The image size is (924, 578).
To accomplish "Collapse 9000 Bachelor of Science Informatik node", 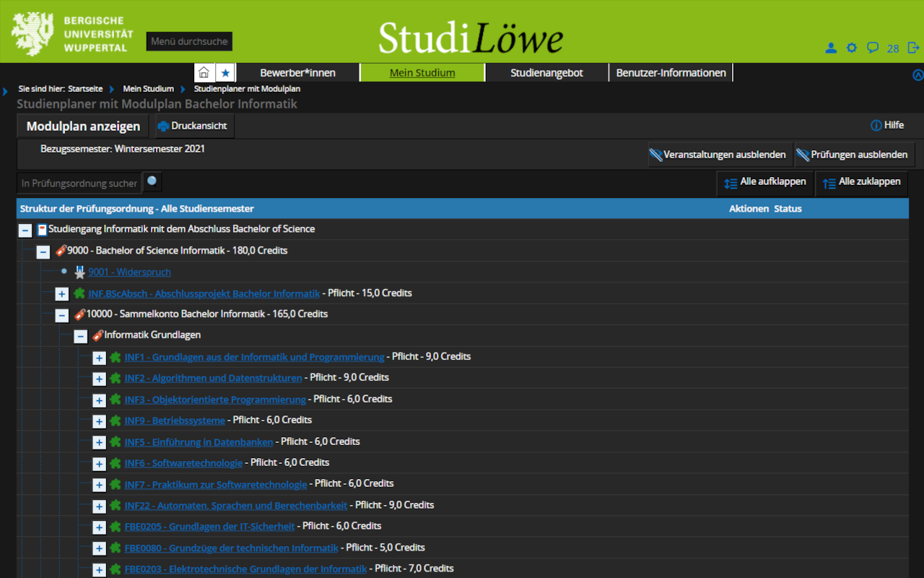I will (43, 252).
